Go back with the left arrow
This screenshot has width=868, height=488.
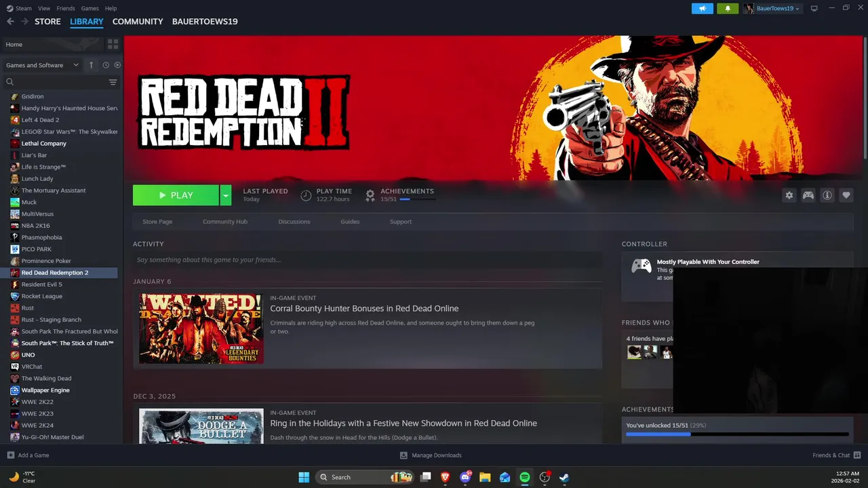[10, 22]
